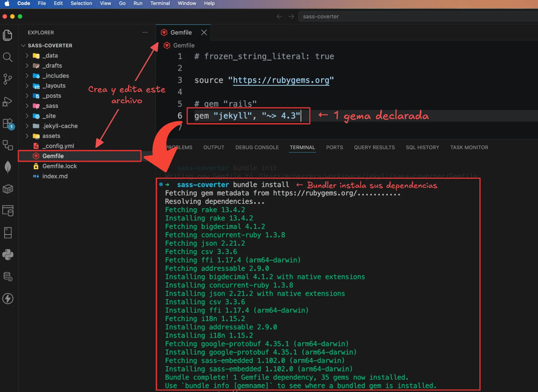This screenshot has height=392, width=538.
Task: Collapse the SASS-COVERTER project section
Action: (x=24, y=46)
